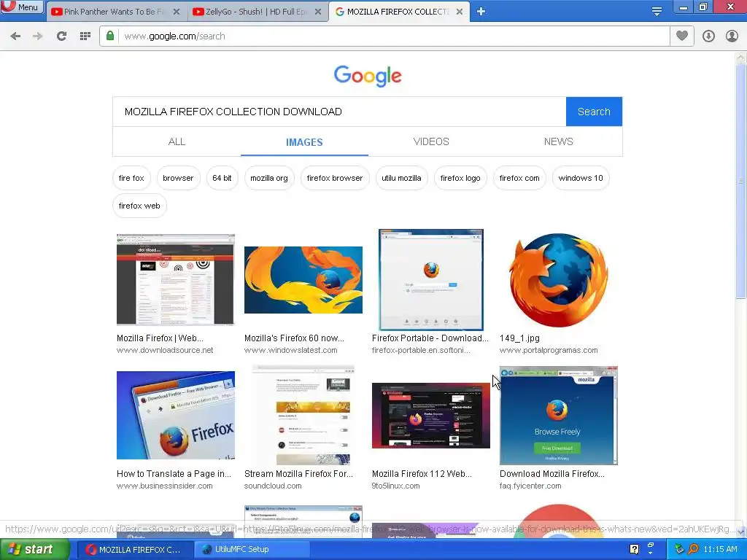The width and height of the screenshot is (747, 560).
Task: Select the 'firefox logo' suggestion chip
Action: click(x=460, y=178)
